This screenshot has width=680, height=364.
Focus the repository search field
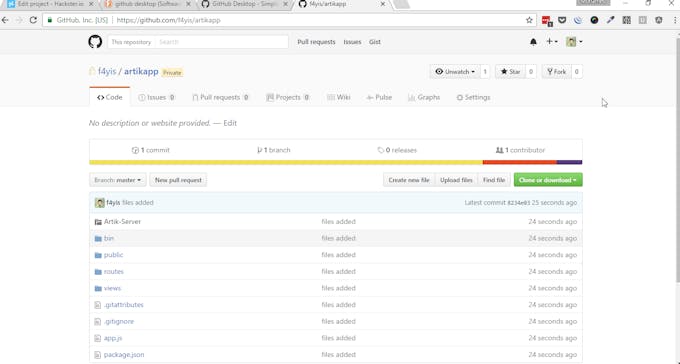221,42
